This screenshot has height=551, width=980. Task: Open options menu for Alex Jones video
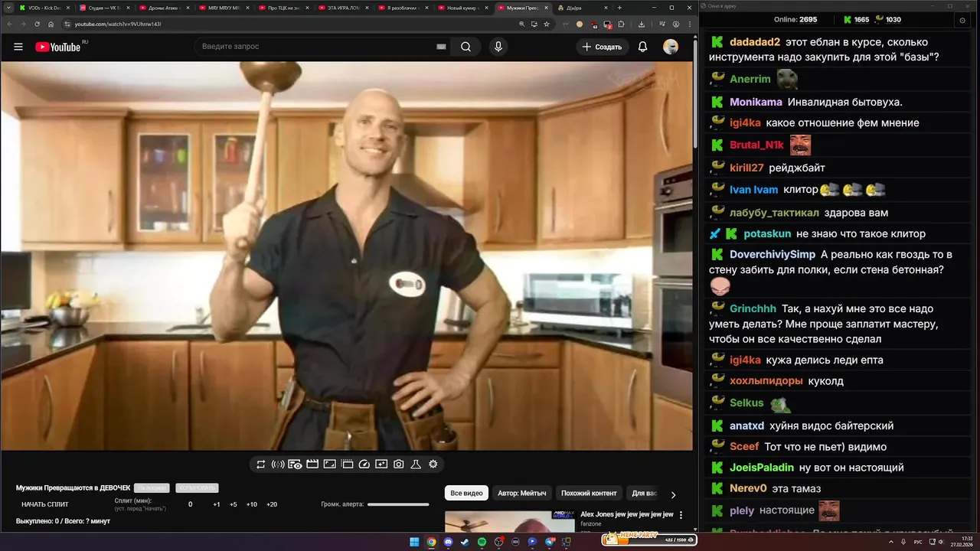(681, 515)
